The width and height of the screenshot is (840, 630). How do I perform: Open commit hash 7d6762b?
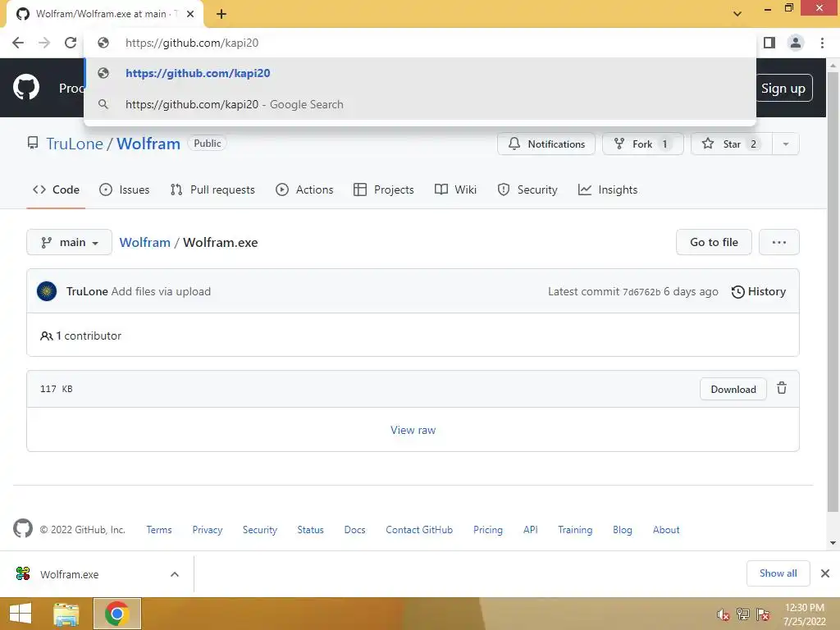pos(641,292)
